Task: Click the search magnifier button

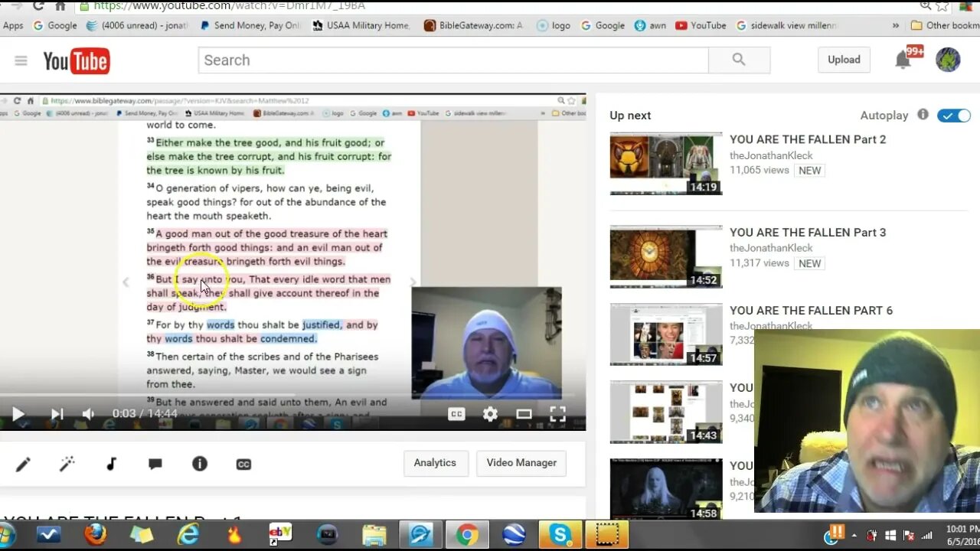Action: pos(739,60)
